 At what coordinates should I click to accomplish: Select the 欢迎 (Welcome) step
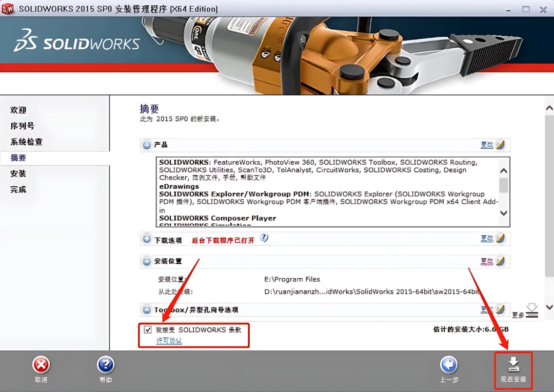pyautogui.click(x=18, y=110)
